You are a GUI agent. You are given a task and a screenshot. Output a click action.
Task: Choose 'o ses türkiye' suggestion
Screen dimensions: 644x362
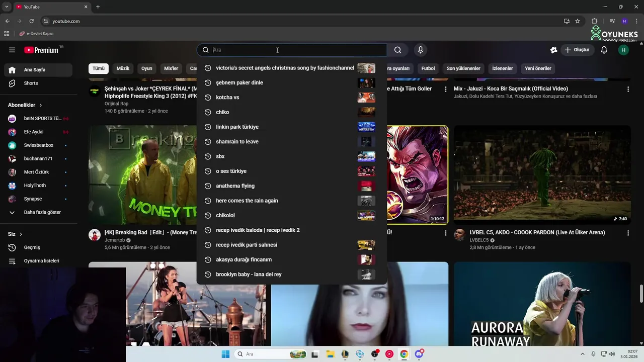click(292, 171)
